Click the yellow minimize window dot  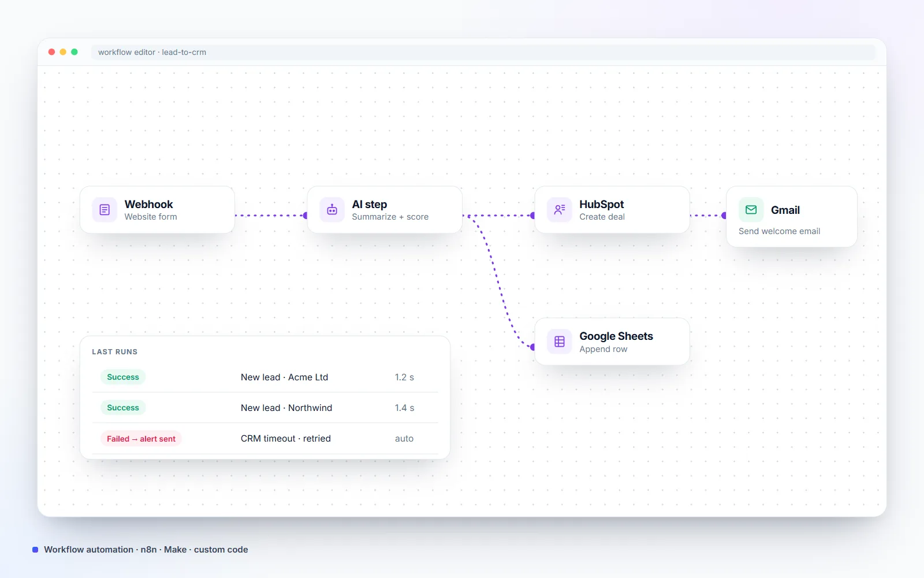tap(63, 52)
